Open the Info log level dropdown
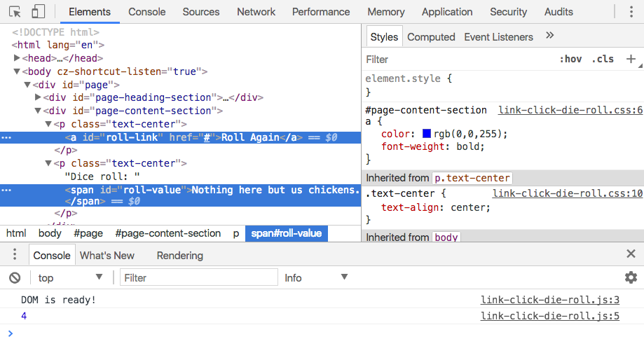 pyautogui.click(x=316, y=278)
